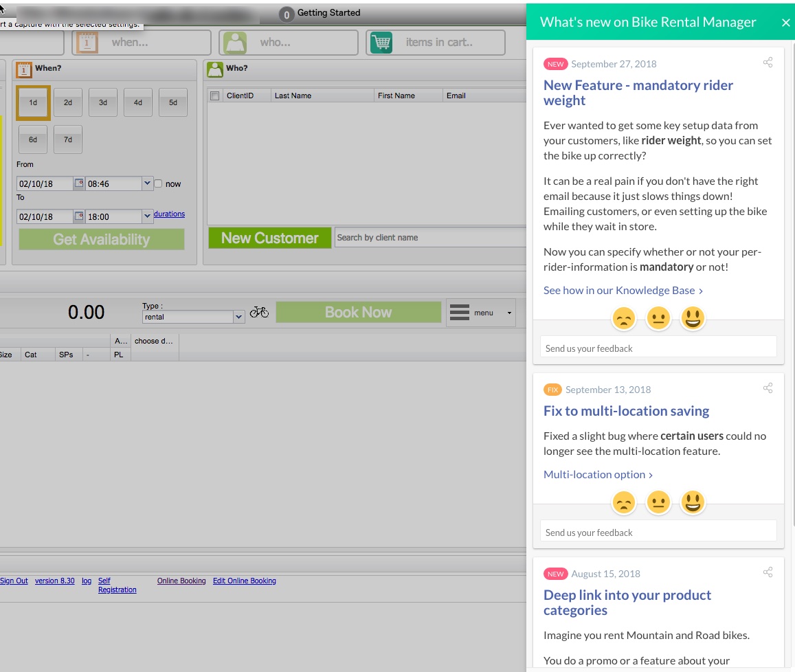Rate the multi-location fix with sad face
The image size is (795, 672).
pyautogui.click(x=624, y=502)
